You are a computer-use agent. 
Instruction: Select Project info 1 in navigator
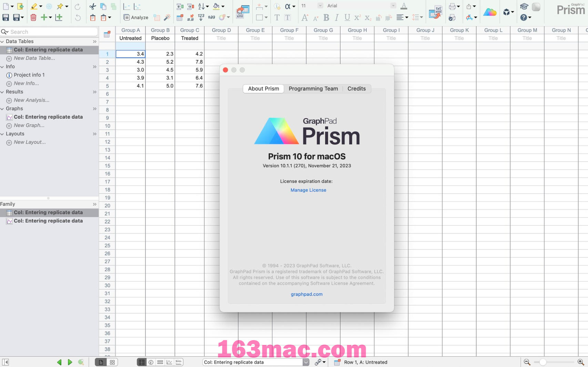click(29, 75)
